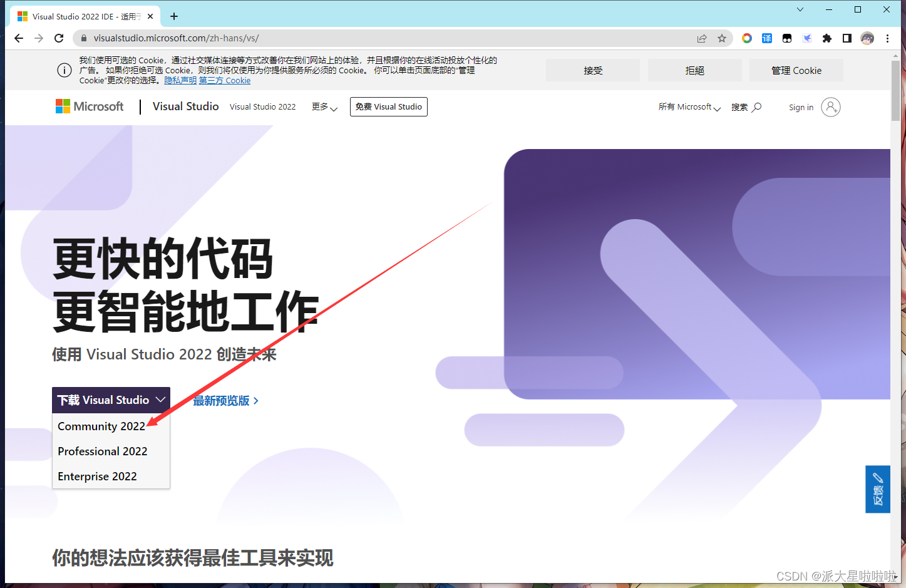Click the bird-shaped download extension icon
Viewport: 906px width, 588px height.
[807, 38]
